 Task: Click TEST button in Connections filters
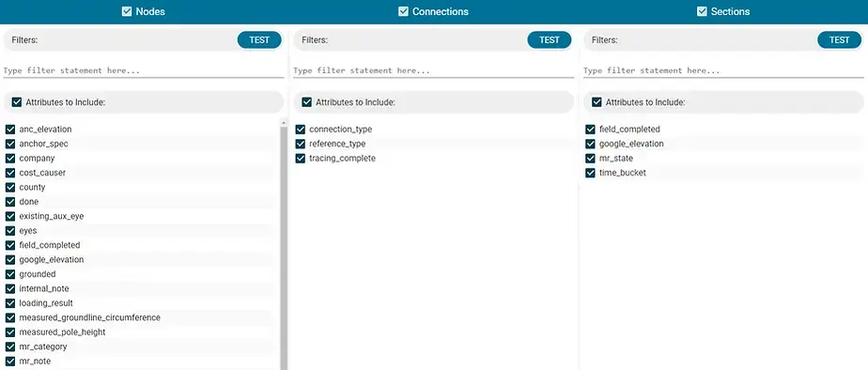[550, 39]
